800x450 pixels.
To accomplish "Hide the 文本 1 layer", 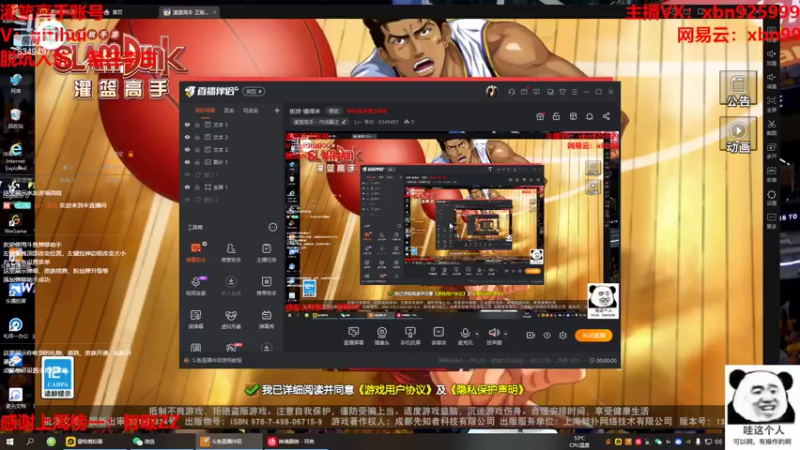I will pyautogui.click(x=187, y=124).
